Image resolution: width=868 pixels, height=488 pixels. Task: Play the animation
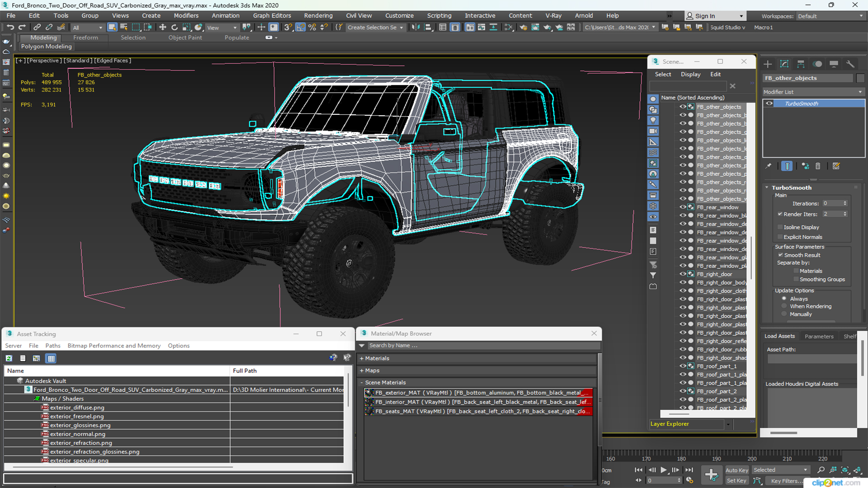click(663, 470)
